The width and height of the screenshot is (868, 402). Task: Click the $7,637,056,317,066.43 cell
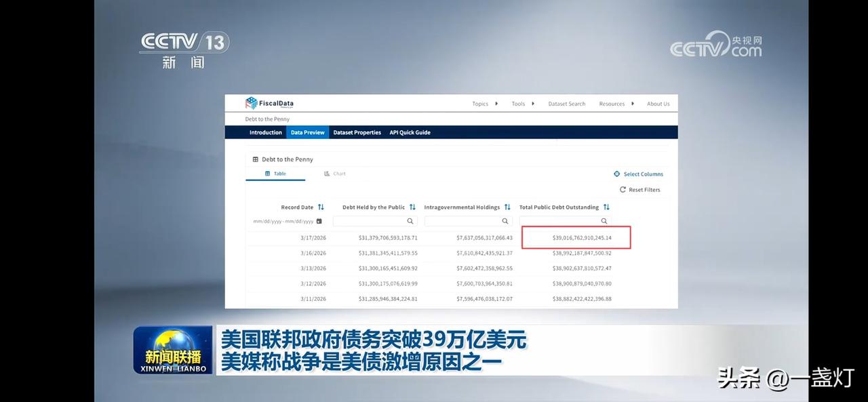click(x=485, y=238)
